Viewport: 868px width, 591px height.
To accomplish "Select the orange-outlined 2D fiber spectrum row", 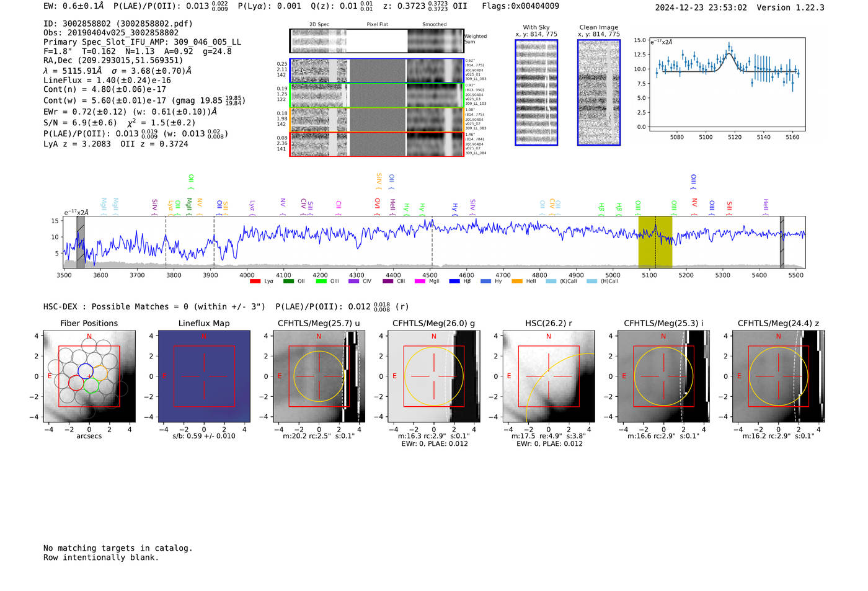I will coord(376,120).
